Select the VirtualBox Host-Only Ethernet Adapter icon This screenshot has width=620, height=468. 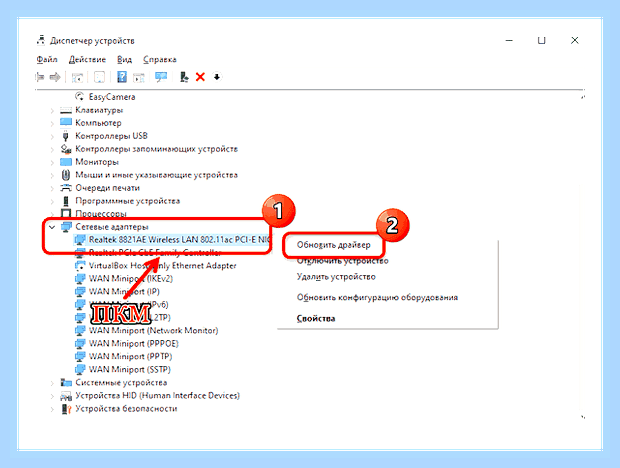point(79,265)
